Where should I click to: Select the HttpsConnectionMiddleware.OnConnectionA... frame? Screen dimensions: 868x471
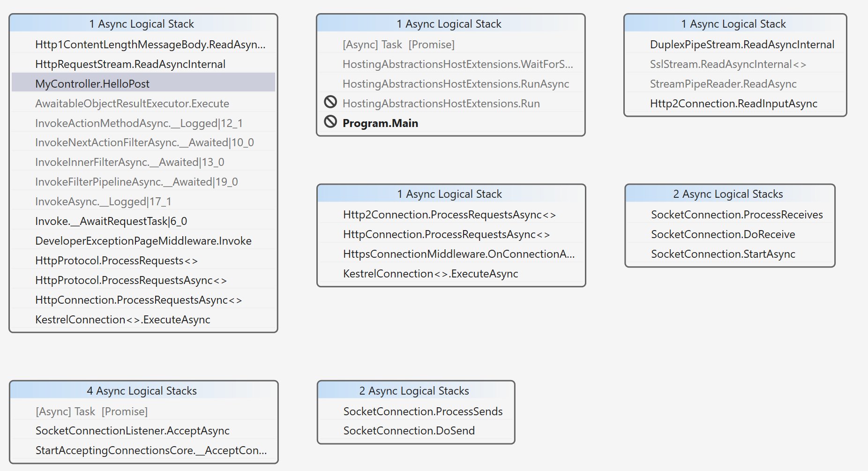[451, 254]
